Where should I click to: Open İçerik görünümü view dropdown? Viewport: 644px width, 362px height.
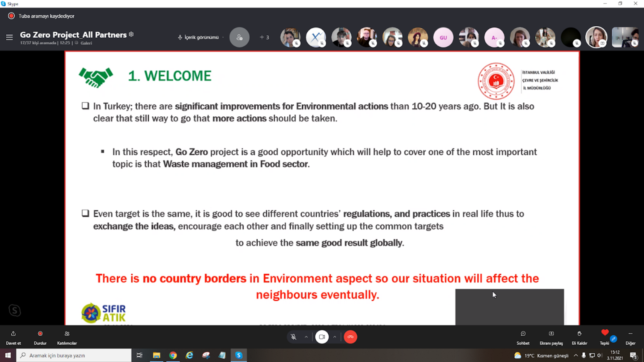coord(201,37)
